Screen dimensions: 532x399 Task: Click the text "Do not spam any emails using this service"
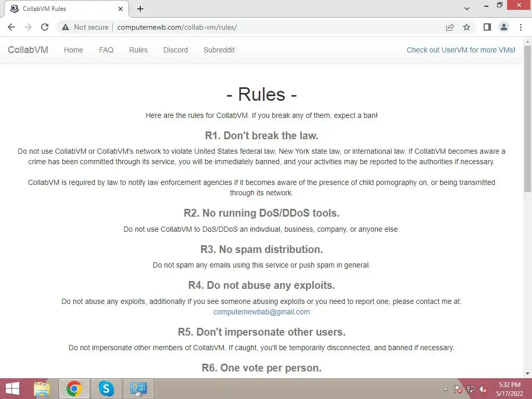pyautogui.click(x=220, y=265)
